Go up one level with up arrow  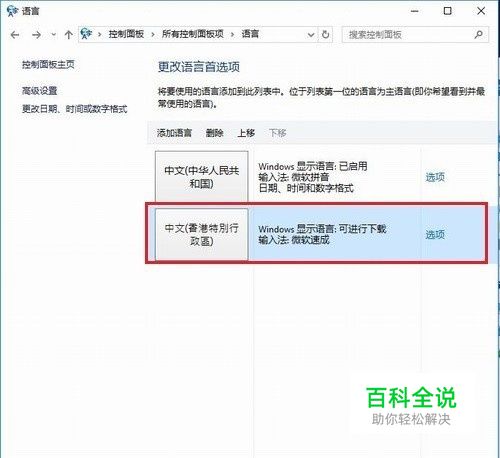69,35
